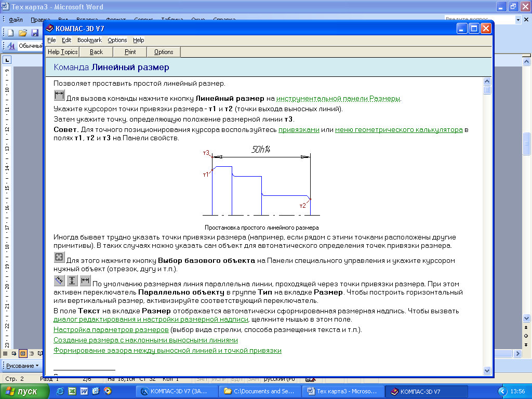
Task: Click Word previous page browse arrows
Action: pos(526,327)
